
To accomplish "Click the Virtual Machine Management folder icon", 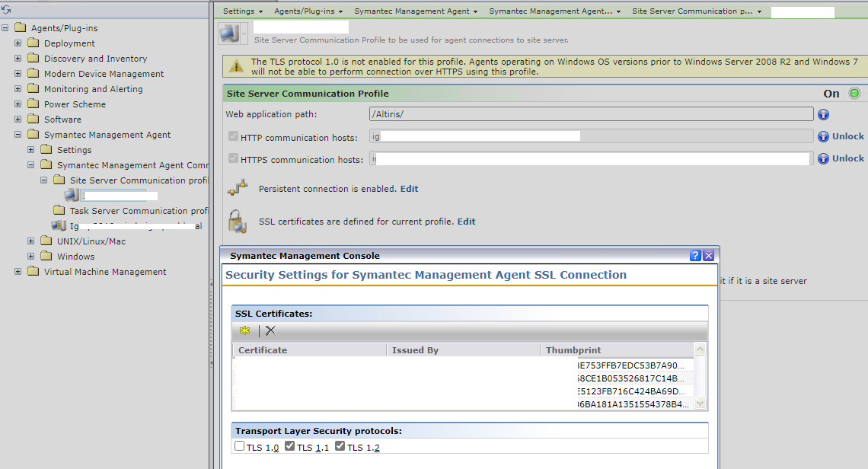I will coord(34,271).
